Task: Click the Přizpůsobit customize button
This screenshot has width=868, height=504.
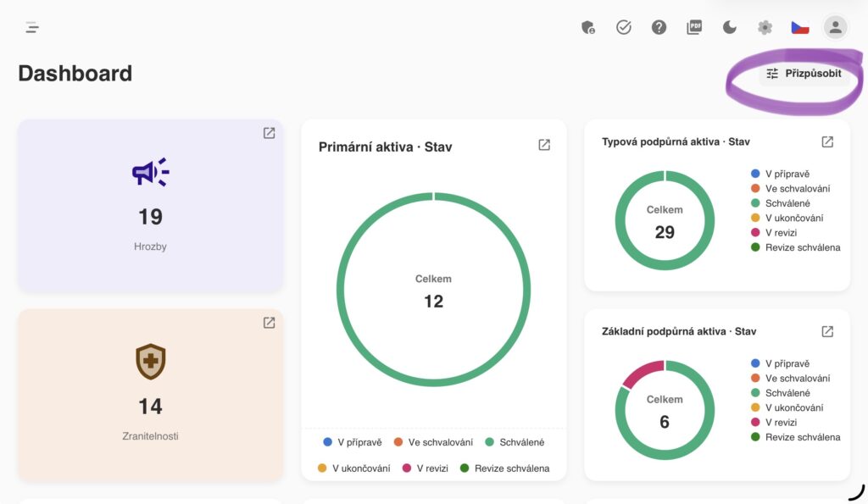Action: click(804, 74)
